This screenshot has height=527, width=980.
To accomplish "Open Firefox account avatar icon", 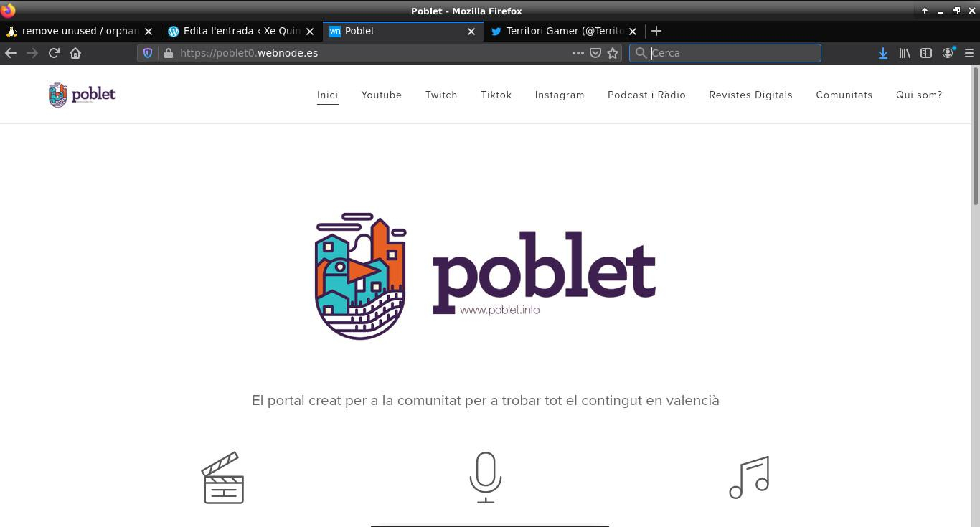I will point(948,53).
